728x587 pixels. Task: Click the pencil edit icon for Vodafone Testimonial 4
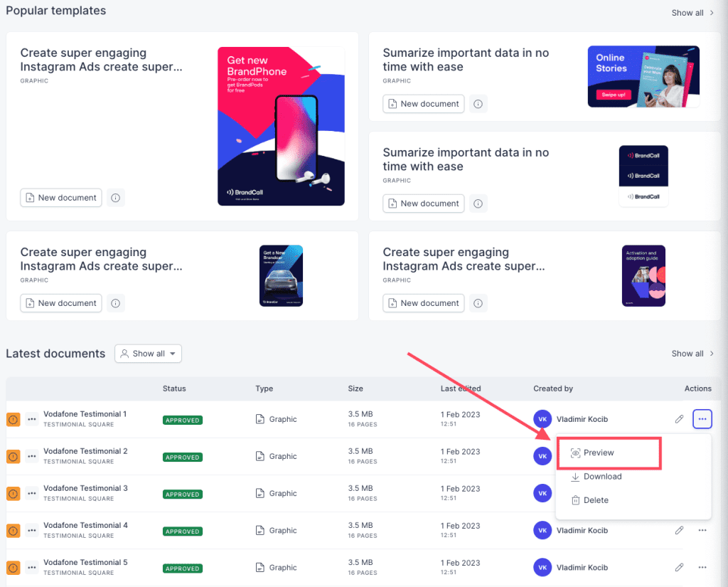pos(679,530)
